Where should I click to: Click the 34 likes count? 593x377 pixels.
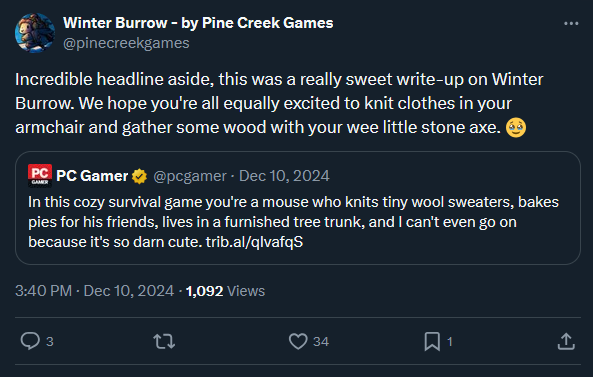pyautogui.click(x=321, y=342)
